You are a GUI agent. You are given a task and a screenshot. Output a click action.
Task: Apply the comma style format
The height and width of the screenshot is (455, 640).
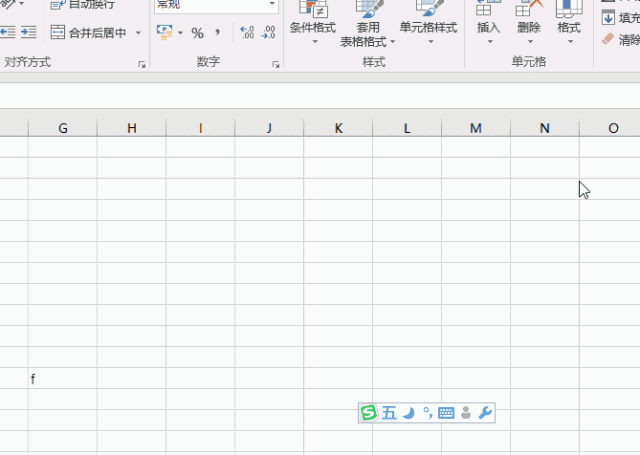coord(218,32)
